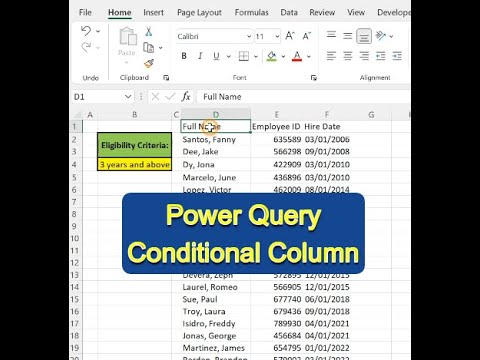Image resolution: width=480 pixels, height=360 pixels.
Task: Click the Copy icon
Action: tap(148, 48)
